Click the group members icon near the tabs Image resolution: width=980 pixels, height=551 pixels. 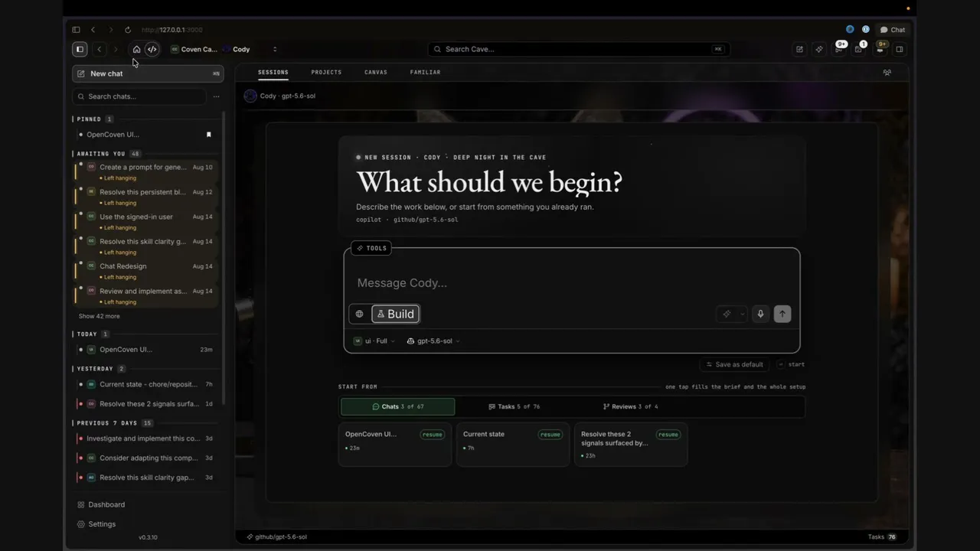click(x=887, y=73)
